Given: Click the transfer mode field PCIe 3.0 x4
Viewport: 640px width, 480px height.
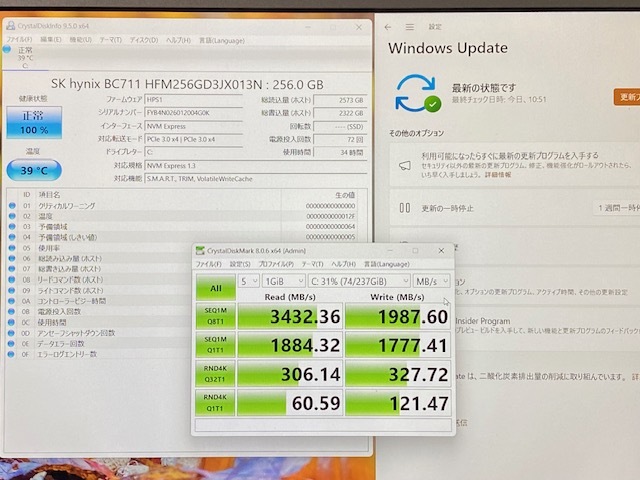Looking at the screenshot, I should point(194,139).
